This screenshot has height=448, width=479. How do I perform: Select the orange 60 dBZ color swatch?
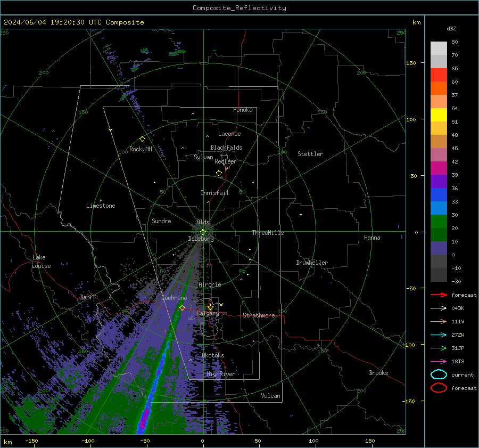tap(439, 88)
